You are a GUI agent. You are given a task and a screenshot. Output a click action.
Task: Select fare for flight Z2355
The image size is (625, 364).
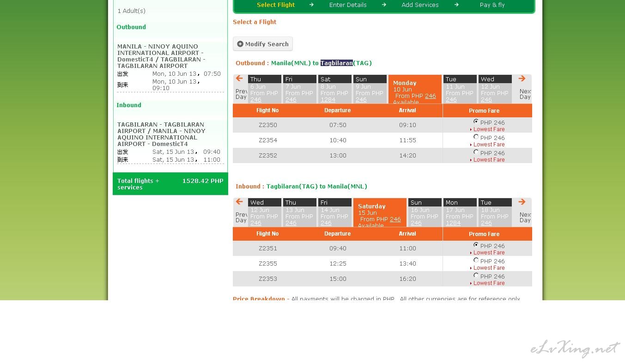[476, 260]
